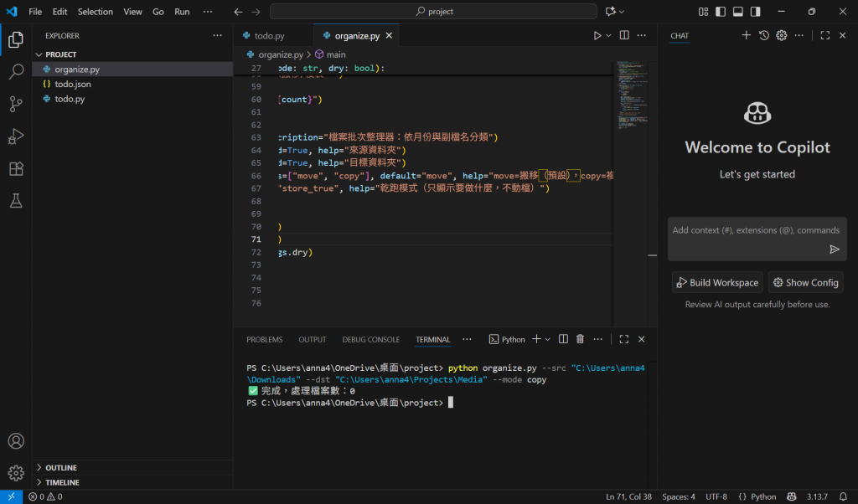Click the Build Workspace button

coord(716,282)
